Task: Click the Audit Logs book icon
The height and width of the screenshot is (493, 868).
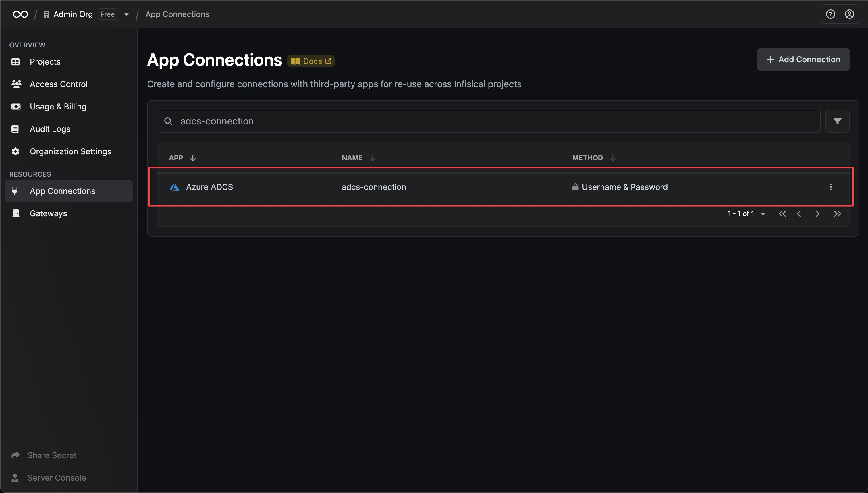Action: tap(15, 129)
